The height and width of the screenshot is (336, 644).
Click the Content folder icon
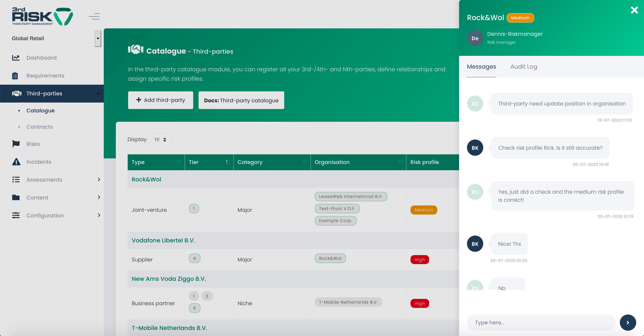(16, 197)
